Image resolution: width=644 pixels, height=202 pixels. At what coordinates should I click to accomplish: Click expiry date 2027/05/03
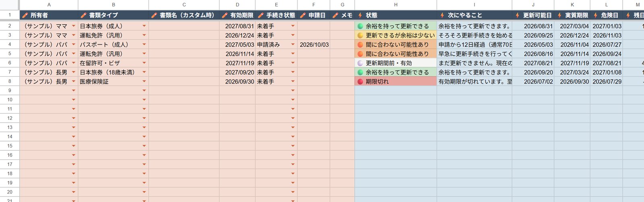click(x=239, y=45)
